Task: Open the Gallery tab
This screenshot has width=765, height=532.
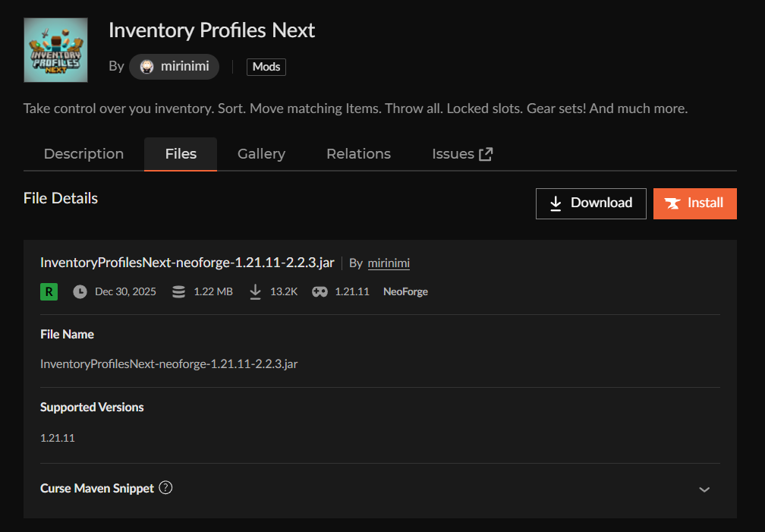Action: coord(261,153)
